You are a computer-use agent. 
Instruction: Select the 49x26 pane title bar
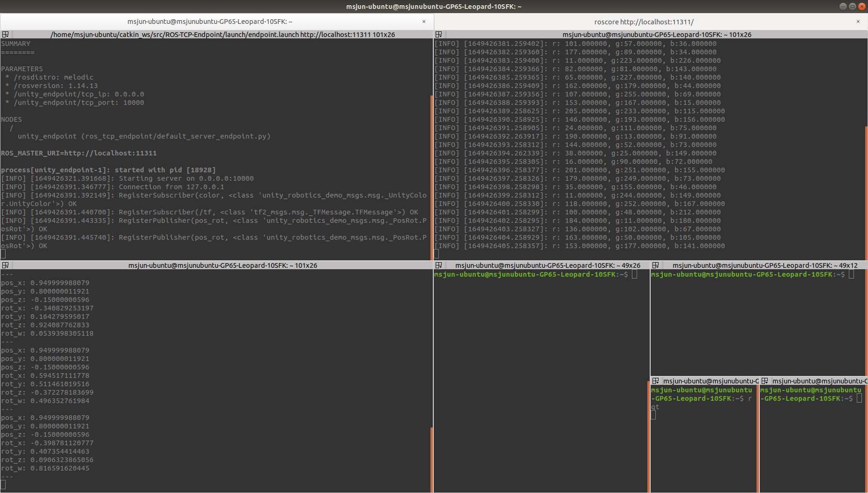[x=547, y=265]
